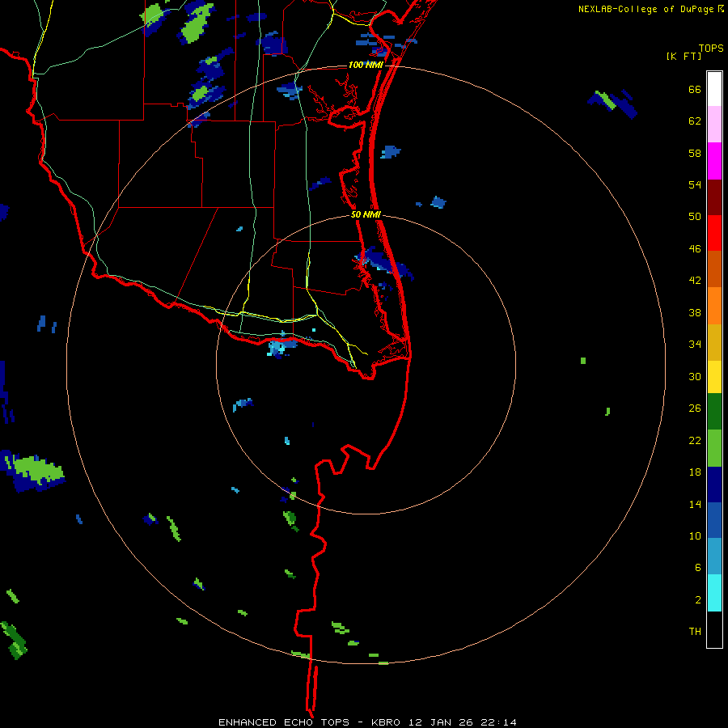The width and height of the screenshot is (728, 728).
Task: Click the light blue legend swatch
Action: [x=714, y=557]
